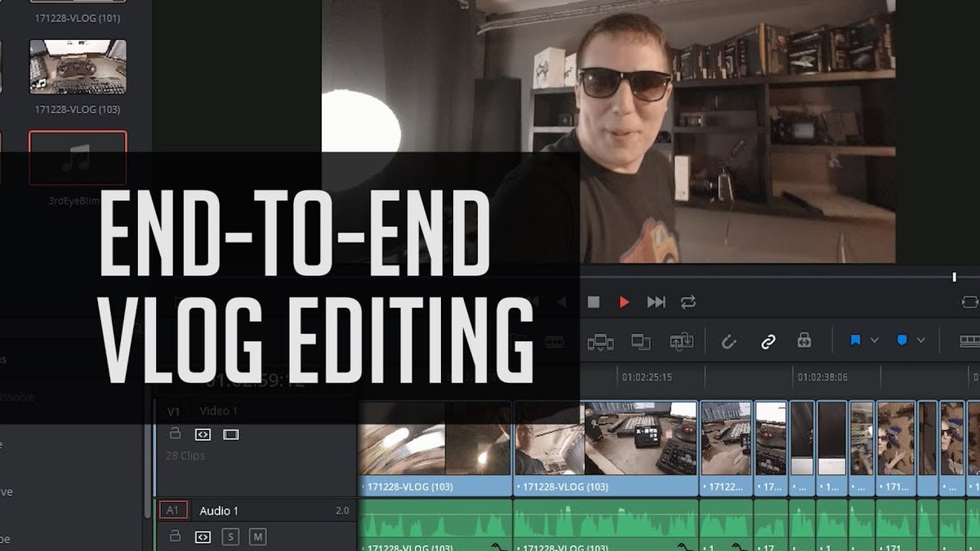Lock the Audio 1 track
Viewport: 980px width, 551px height.
point(174,535)
